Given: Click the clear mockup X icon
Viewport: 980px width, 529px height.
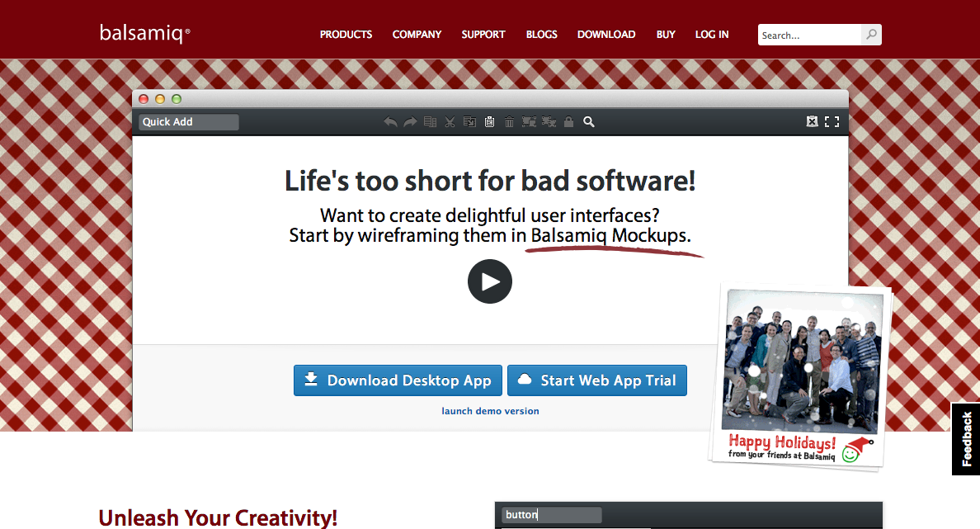Looking at the screenshot, I should click(812, 122).
